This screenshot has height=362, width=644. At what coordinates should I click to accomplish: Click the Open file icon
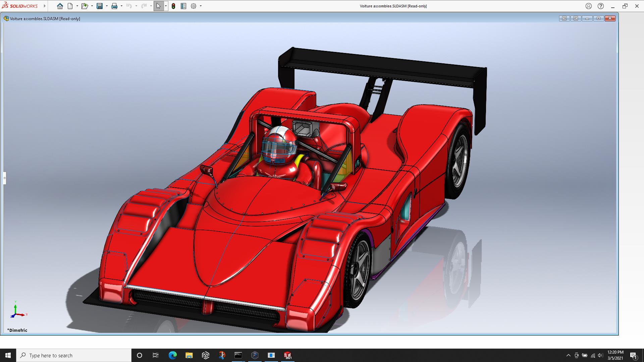pos(85,6)
